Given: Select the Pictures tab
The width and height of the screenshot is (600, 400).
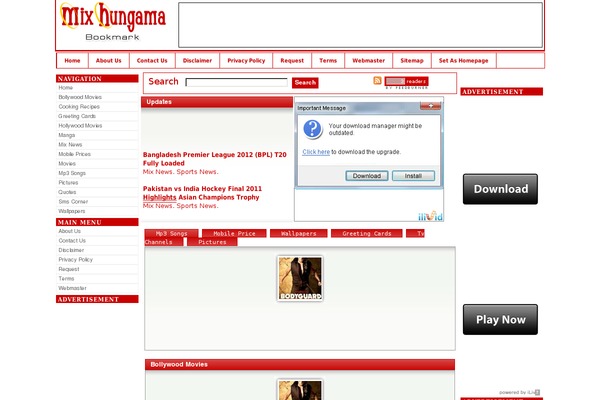Looking at the screenshot, I should pos(212,242).
